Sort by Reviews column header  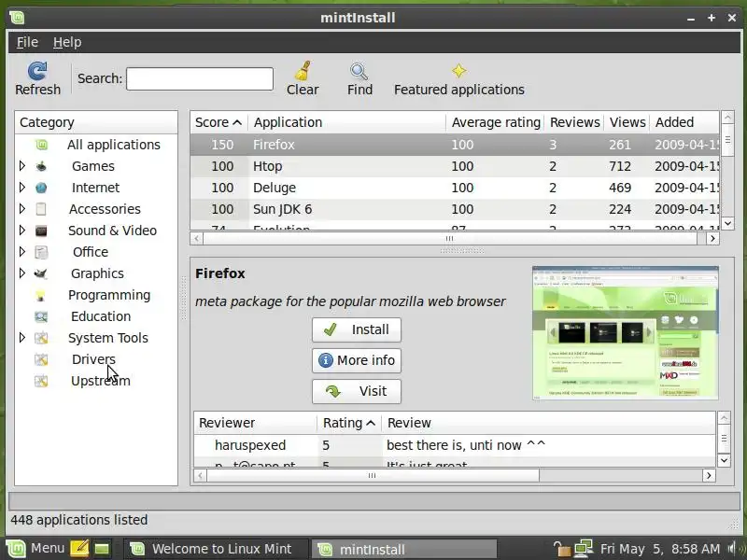[x=574, y=122]
